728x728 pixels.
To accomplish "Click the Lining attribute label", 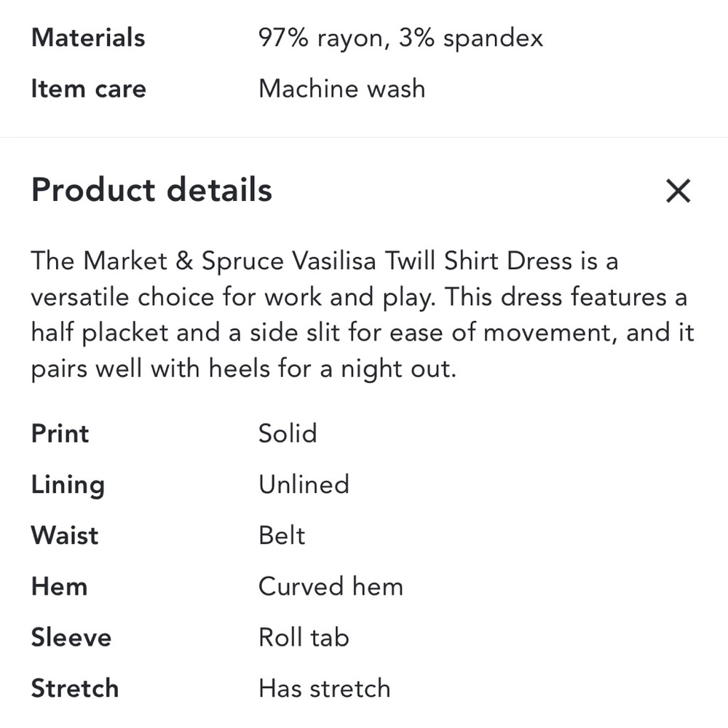I will point(68,485).
